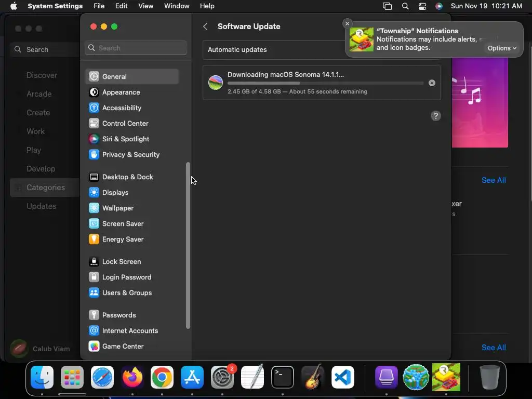Screen dimensions: 532x399
Task: Open the File menu
Action: click(x=99, y=6)
